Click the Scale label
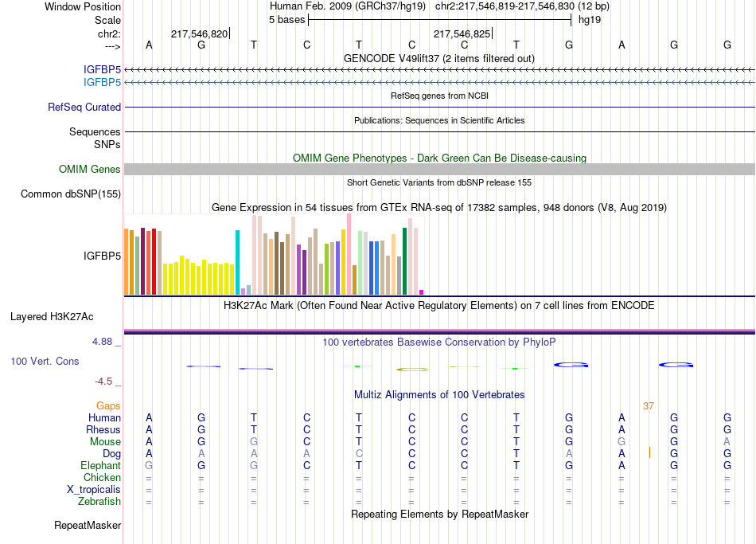 click(x=108, y=20)
